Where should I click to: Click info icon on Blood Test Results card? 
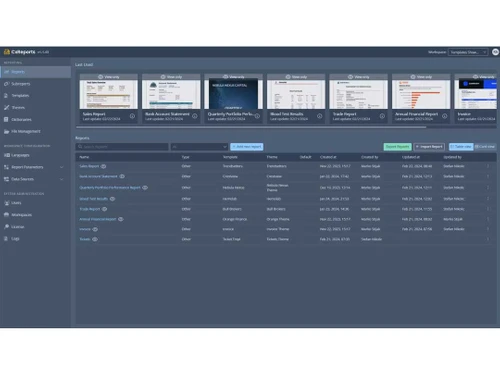click(x=320, y=116)
